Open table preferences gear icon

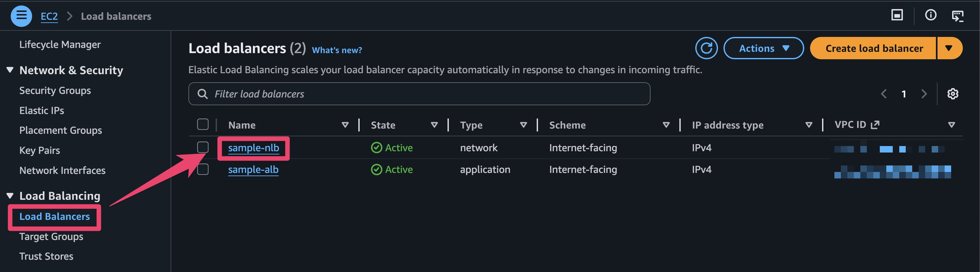(x=952, y=94)
